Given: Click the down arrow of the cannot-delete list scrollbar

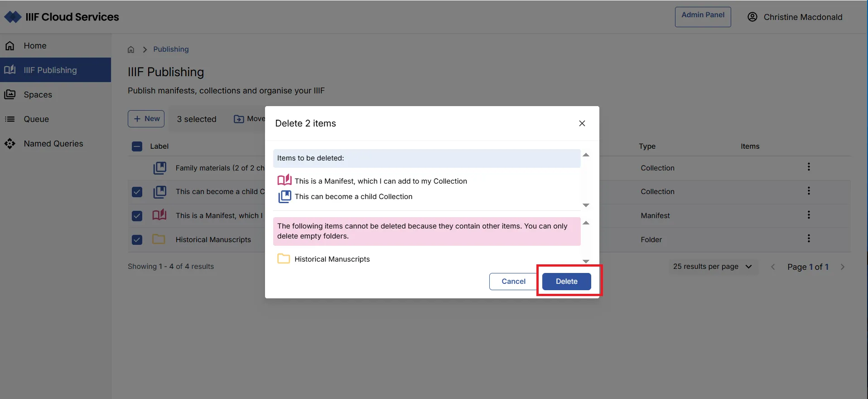Looking at the screenshot, I should click(x=586, y=261).
